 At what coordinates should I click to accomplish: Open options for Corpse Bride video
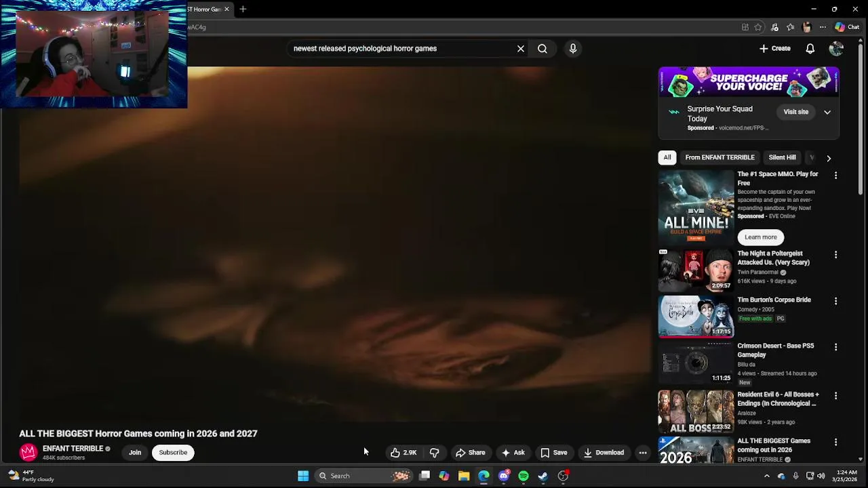point(835,301)
